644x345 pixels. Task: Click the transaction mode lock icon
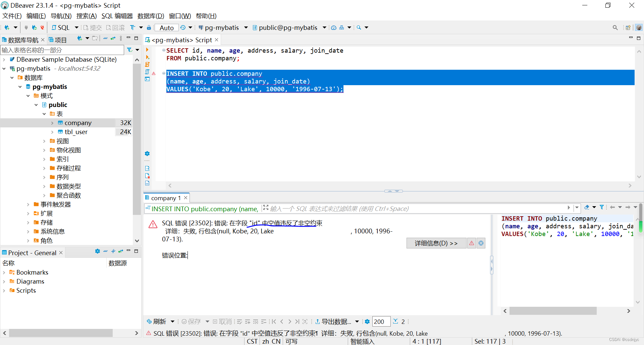pos(149,27)
